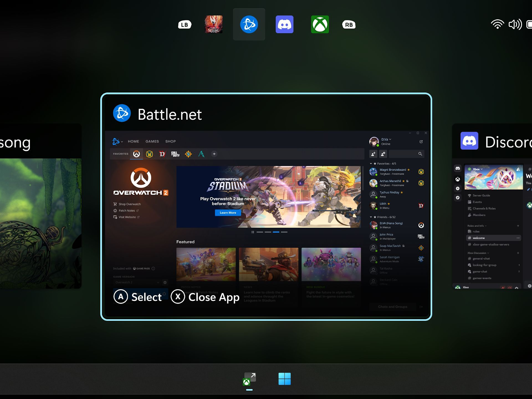
Task: Select friend Arthas Menethil
Action: (x=396, y=183)
